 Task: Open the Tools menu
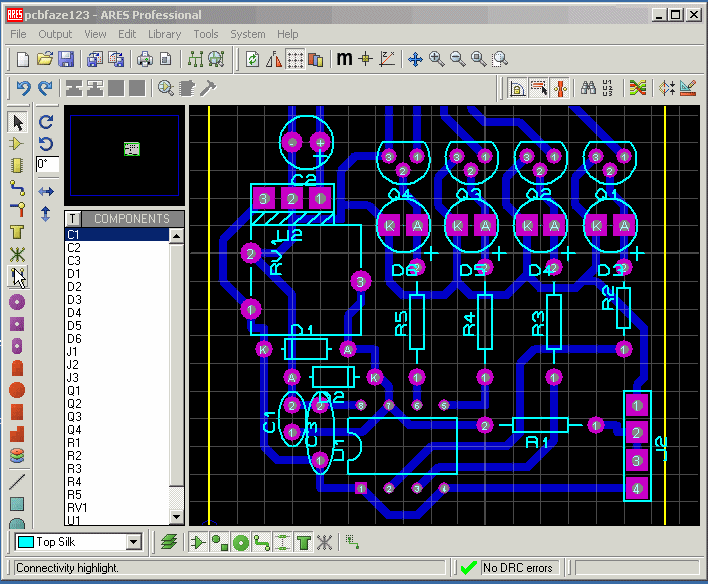pyautogui.click(x=205, y=34)
